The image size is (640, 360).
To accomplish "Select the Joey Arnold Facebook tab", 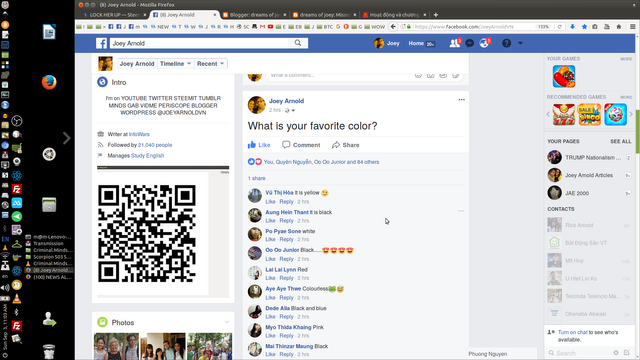I will point(184,15).
